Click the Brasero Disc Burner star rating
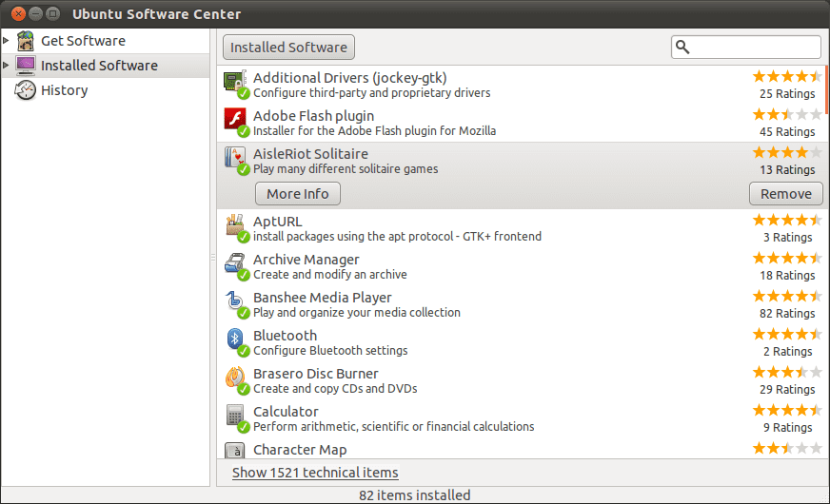 click(x=787, y=373)
